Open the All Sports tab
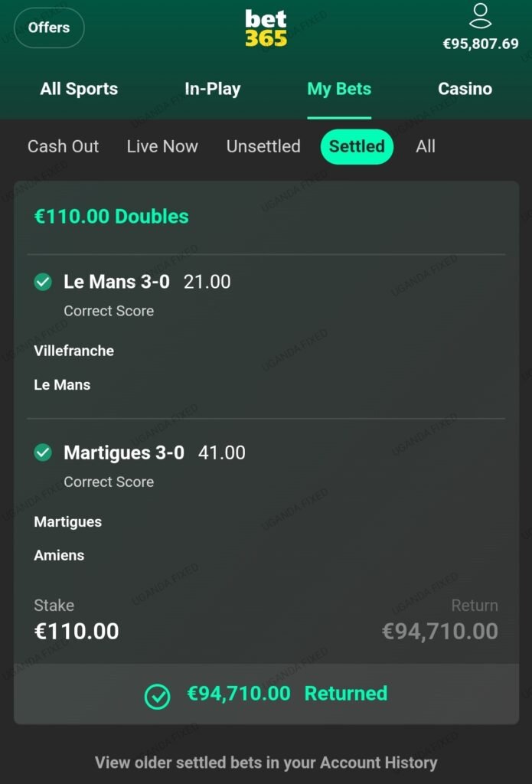 [79, 89]
